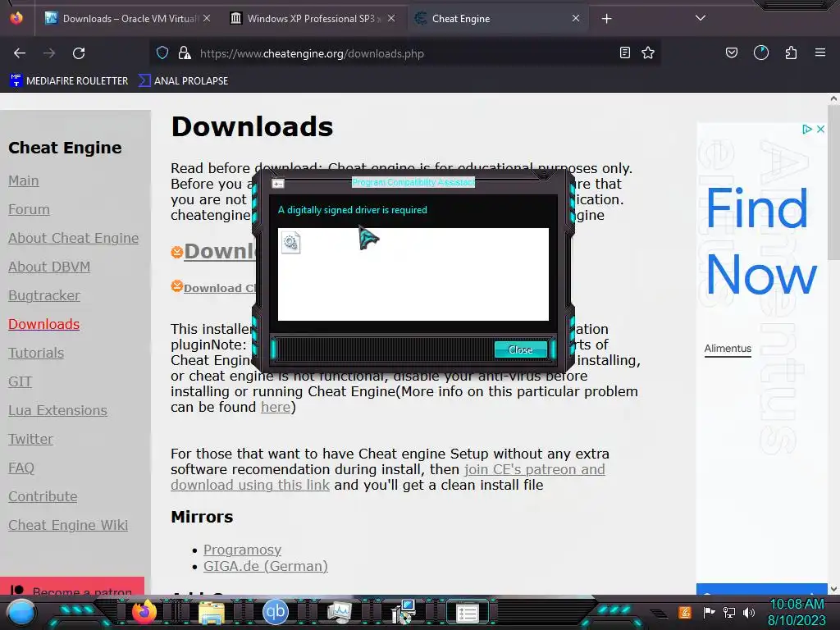Open join CE's patreon link

pos(534,469)
